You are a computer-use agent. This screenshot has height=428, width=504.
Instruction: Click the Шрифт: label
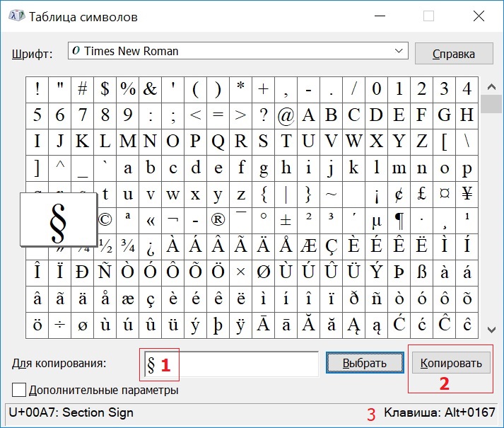[x=32, y=54]
